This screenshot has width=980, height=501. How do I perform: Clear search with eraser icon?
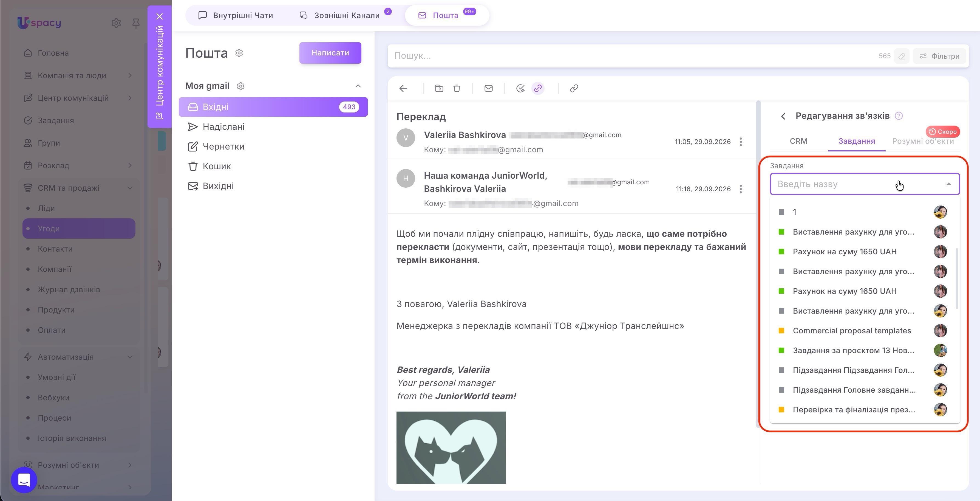pyautogui.click(x=902, y=56)
